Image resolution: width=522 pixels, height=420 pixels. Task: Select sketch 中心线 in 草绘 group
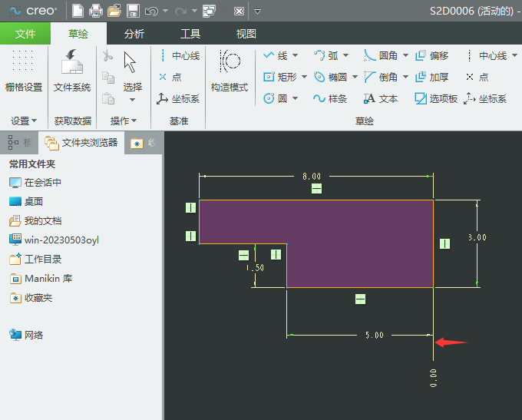(487, 55)
